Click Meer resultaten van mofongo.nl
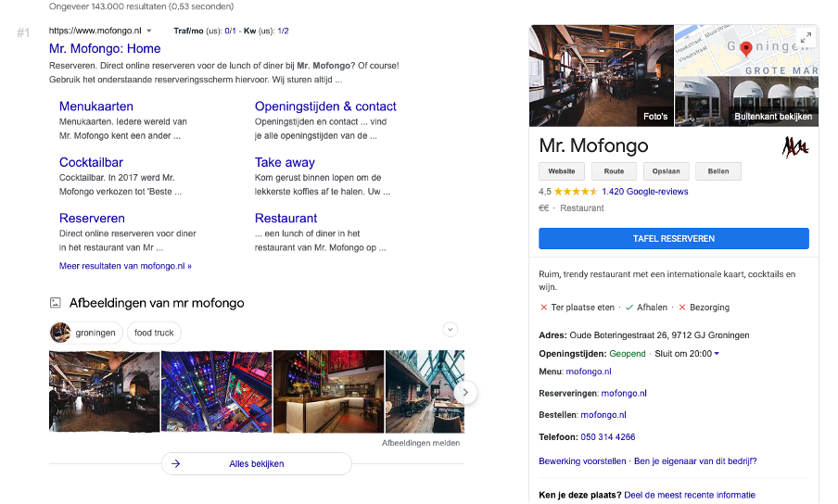This screenshot has height=504, width=838. click(x=125, y=266)
